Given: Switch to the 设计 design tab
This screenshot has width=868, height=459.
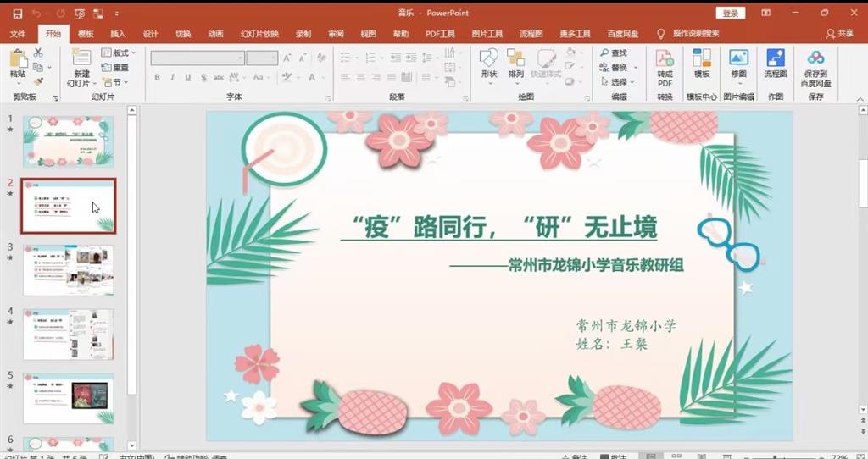Looking at the screenshot, I should point(151,34).
